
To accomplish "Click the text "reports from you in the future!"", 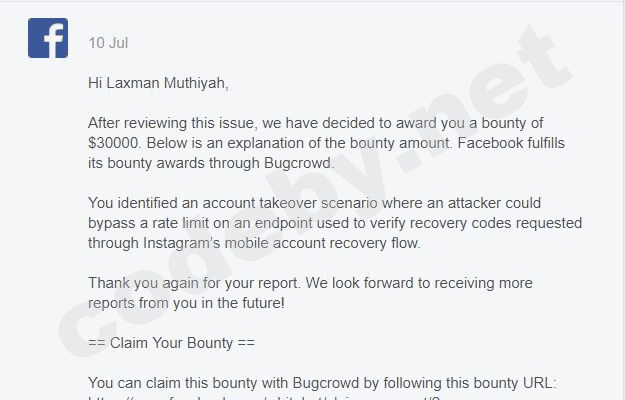I will coord(186,303).
